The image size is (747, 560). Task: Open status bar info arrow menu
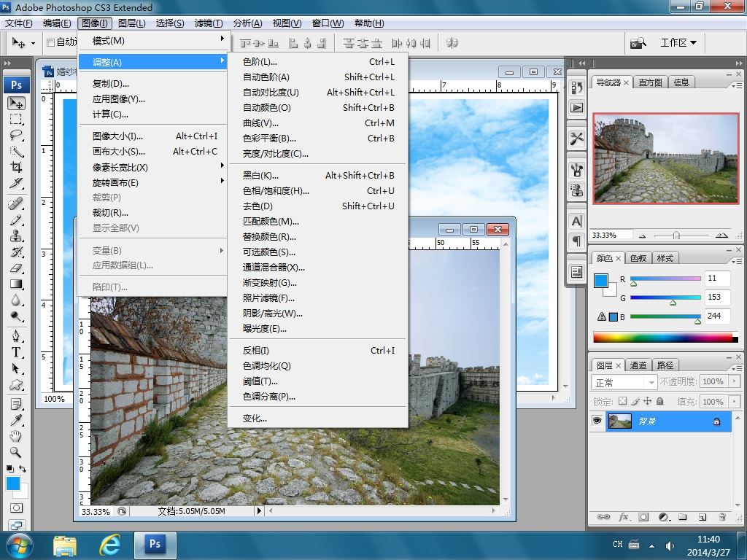pyautogui.click(x=259, y=511)
